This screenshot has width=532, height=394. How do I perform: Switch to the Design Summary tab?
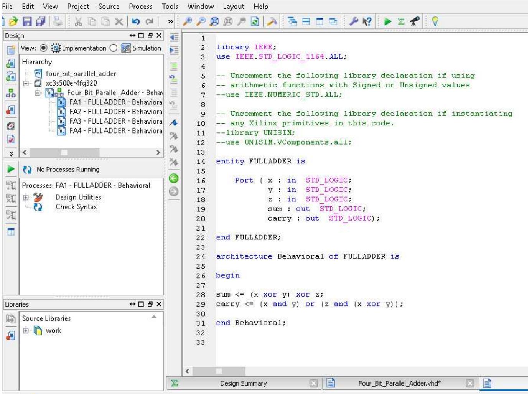(x=243, y=383)
